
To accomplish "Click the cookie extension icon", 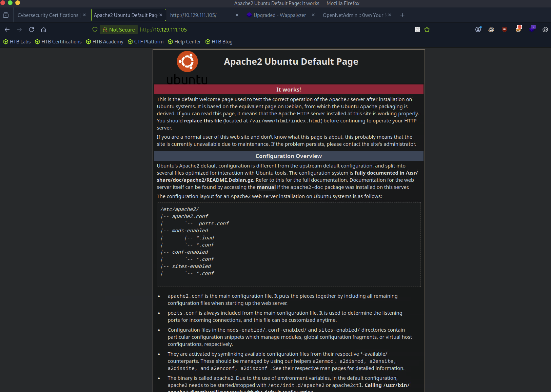I will [x=545, y=30].
